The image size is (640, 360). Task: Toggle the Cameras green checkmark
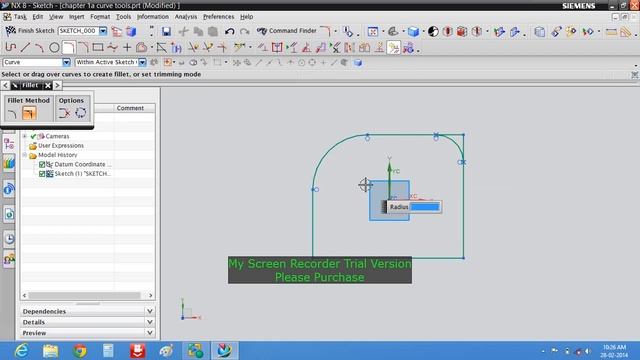point(33,136)
